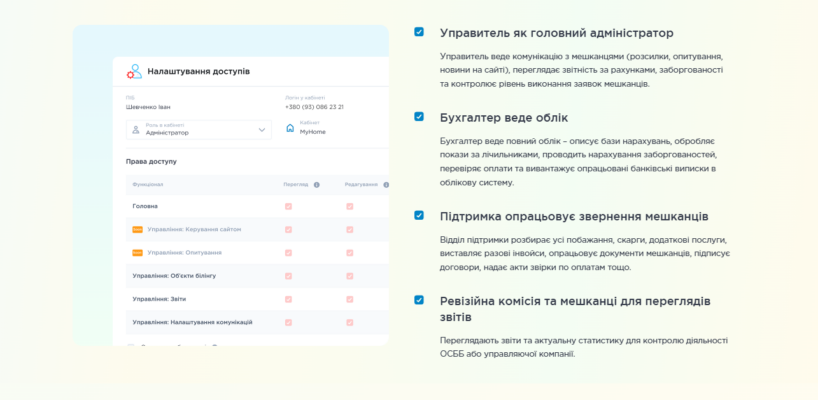Click badge icon beside Керування сайтом
The image size is (818, 400).
click(138, 229)
